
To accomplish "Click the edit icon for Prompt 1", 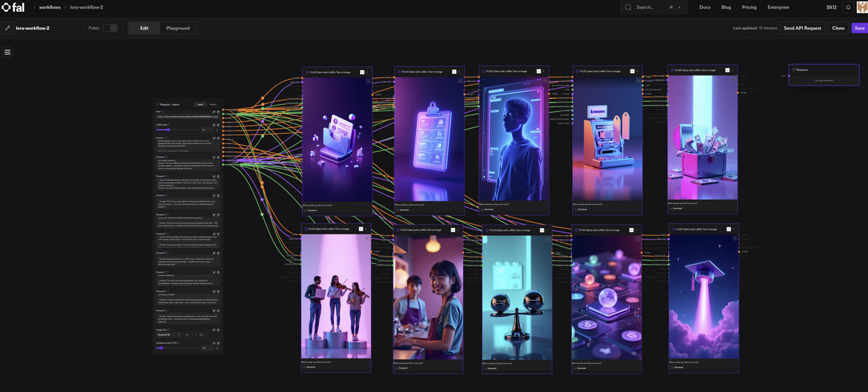I will coord(214,158).
